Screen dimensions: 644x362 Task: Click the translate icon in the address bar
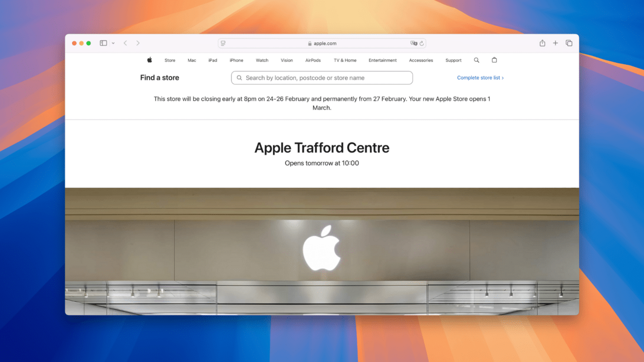click(414, 43)
